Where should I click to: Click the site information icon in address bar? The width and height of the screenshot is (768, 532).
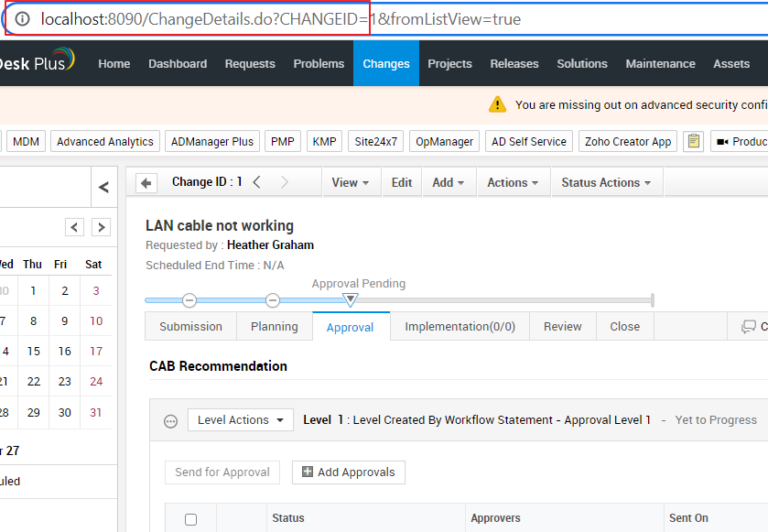click(23, 18)
